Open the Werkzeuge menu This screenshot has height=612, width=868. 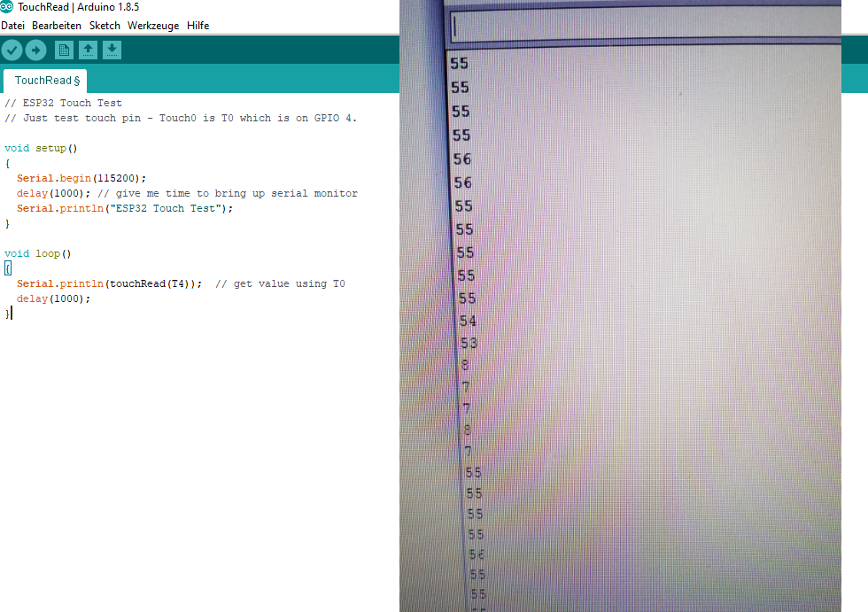(x=153, y=26)
